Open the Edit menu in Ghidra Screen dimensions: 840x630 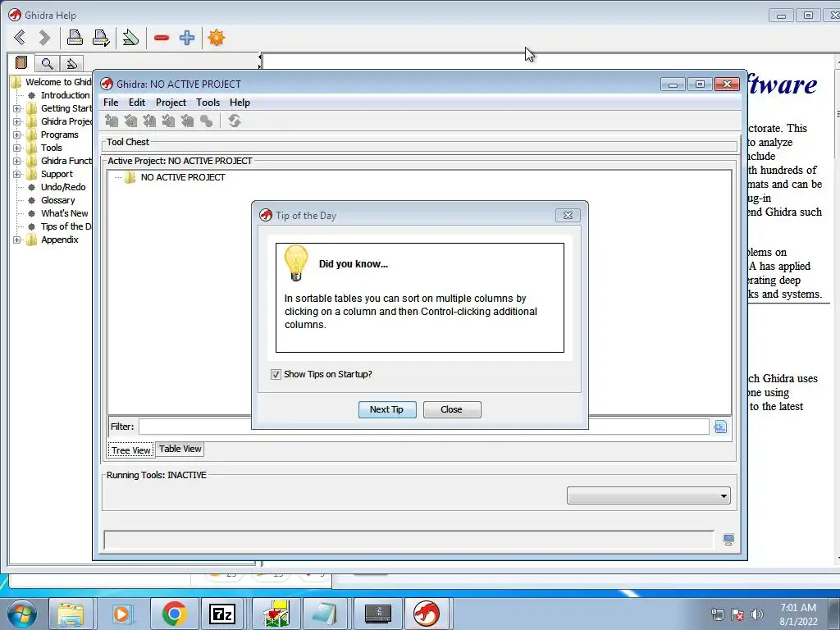coord(137,103)
